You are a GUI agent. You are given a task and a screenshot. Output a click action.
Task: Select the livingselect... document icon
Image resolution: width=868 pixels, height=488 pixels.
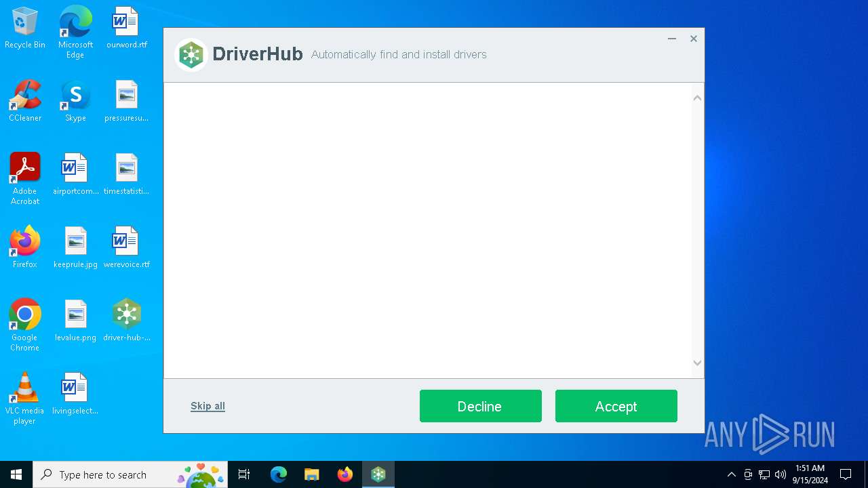(75, 394)
